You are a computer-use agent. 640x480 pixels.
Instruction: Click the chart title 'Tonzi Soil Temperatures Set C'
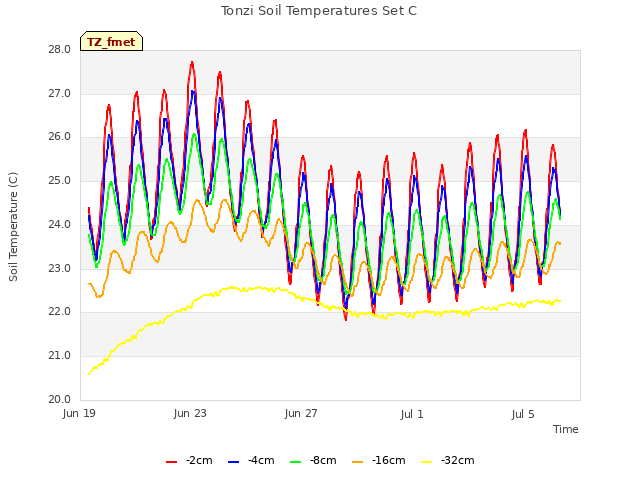pos(319,11)
